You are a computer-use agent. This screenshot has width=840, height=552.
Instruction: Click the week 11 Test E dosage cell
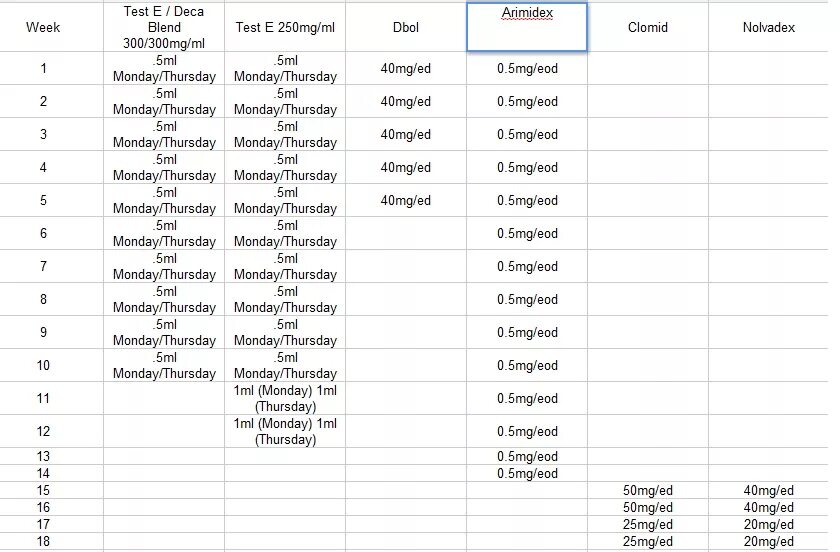[x=285, y=398]
